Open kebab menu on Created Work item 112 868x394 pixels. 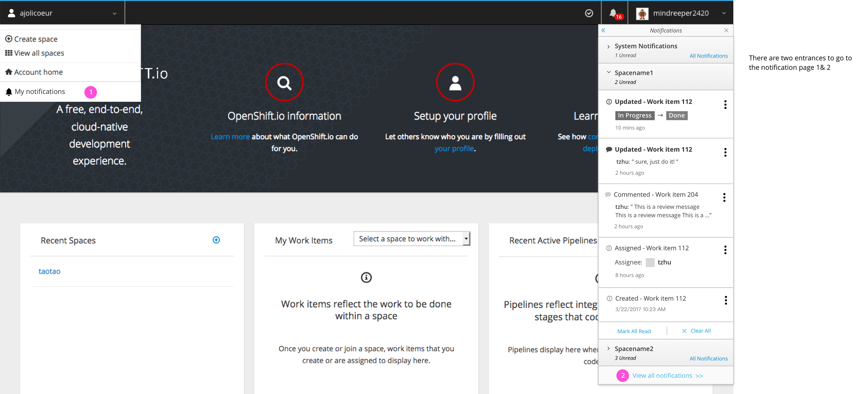click(725, 300)
